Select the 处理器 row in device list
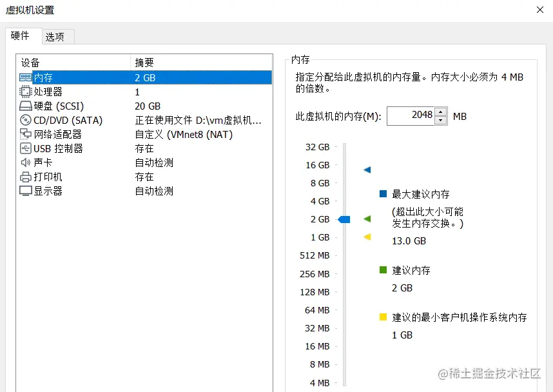The image size is (553, 392). coord(145,92)
